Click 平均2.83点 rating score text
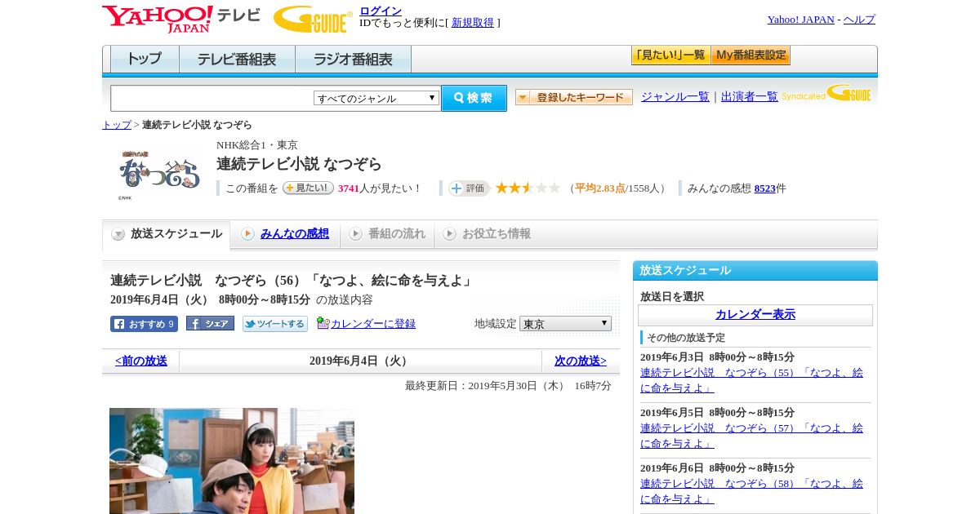980x514 pixels. click(600, 188)
